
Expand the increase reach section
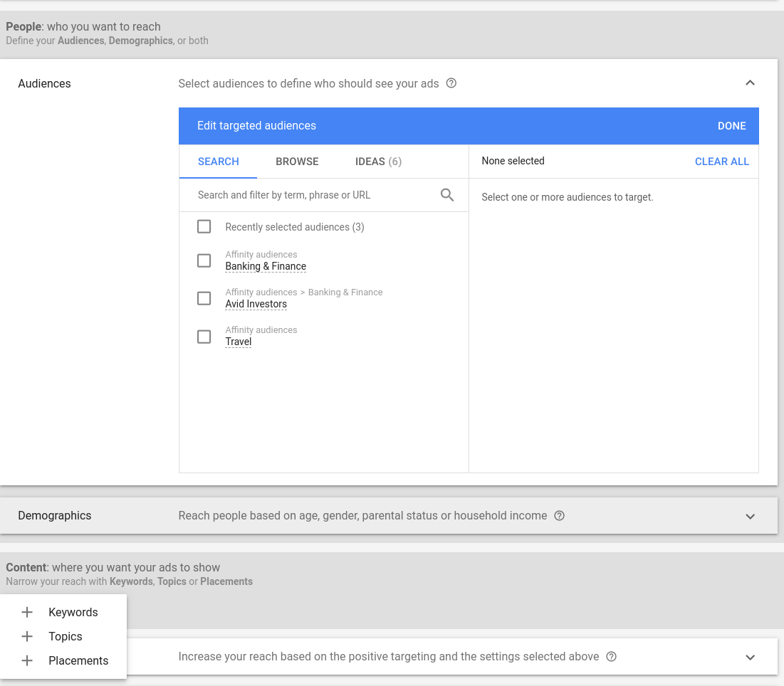(x=750, y=657)
